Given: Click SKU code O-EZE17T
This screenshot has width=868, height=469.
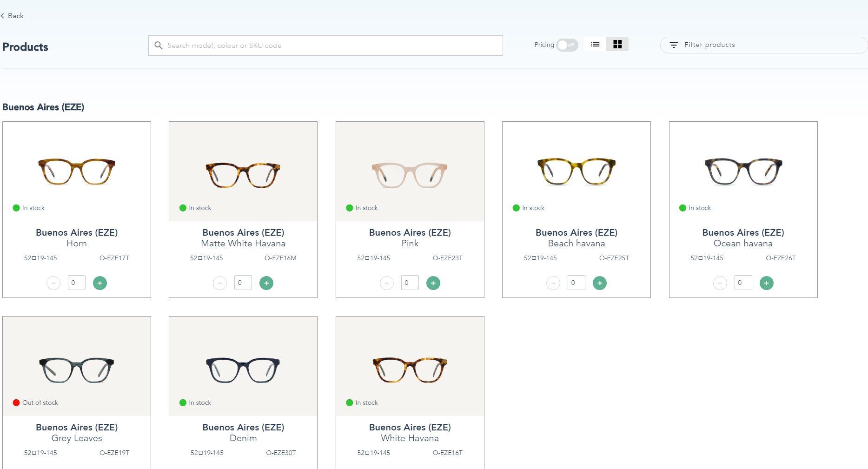Looking at the screenshot, I should click(x=114, y=258).
